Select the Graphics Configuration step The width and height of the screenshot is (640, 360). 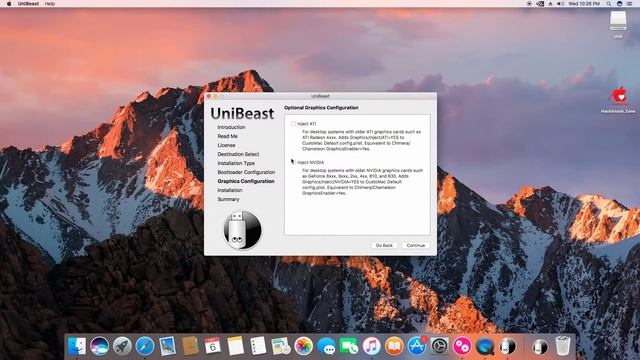pyautogui.click(x=246, y=181)
